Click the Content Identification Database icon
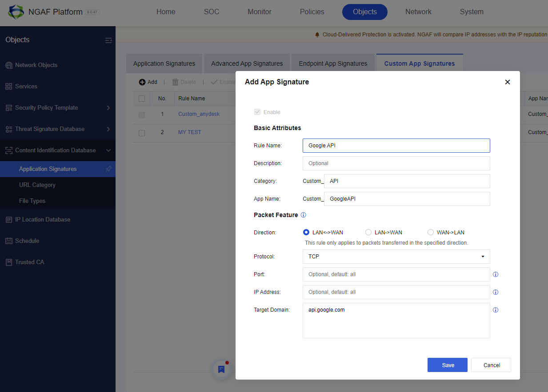Viewport: 548px width, 392px height. click(x=9, y=150)
